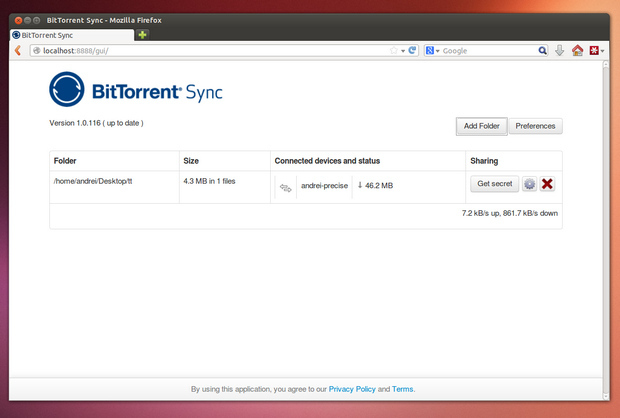Close the Firefox window
This screenshot has height=418, width=620.
18,20
